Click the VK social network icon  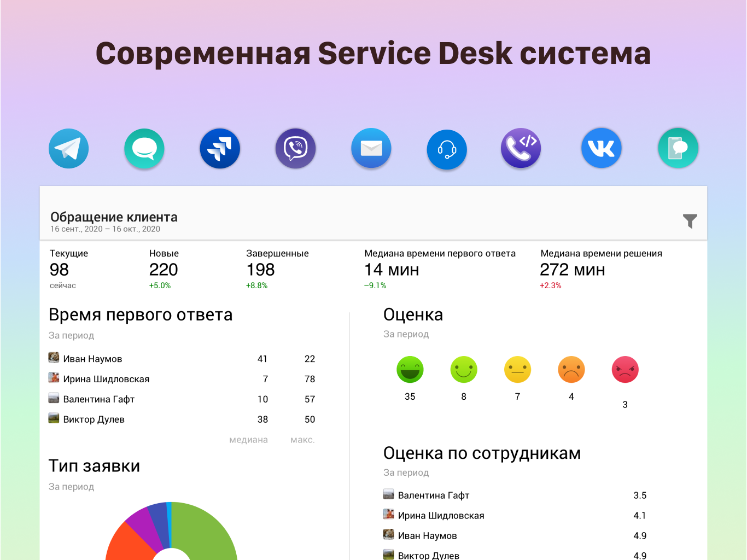click(x=602, y=148)
